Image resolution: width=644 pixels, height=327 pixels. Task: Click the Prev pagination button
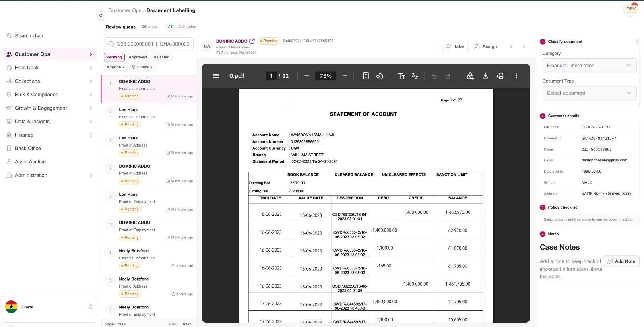point(173,324)
